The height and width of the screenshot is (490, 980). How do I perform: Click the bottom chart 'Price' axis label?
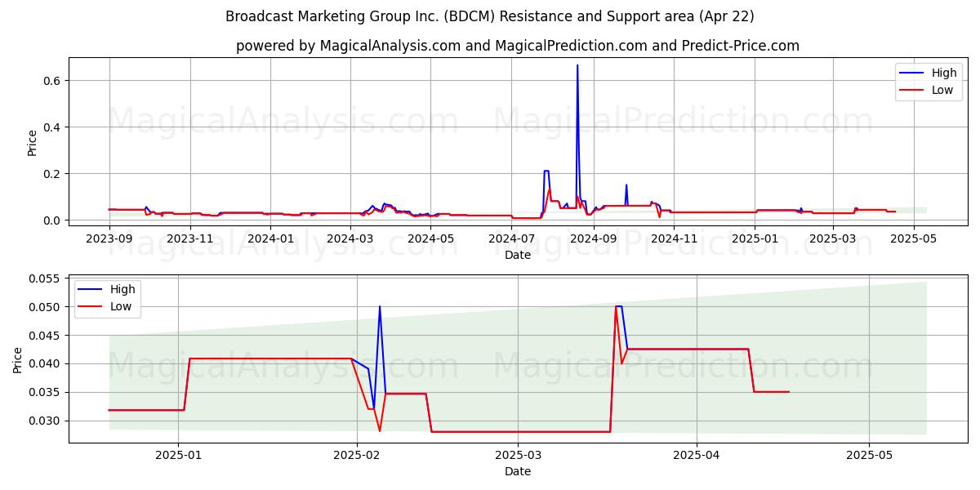point(18,360)
